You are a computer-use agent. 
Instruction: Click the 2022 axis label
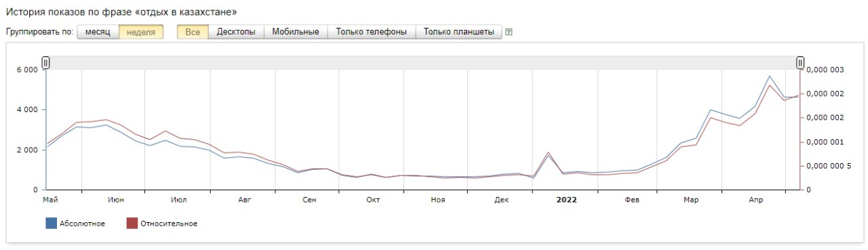[566, 200]
